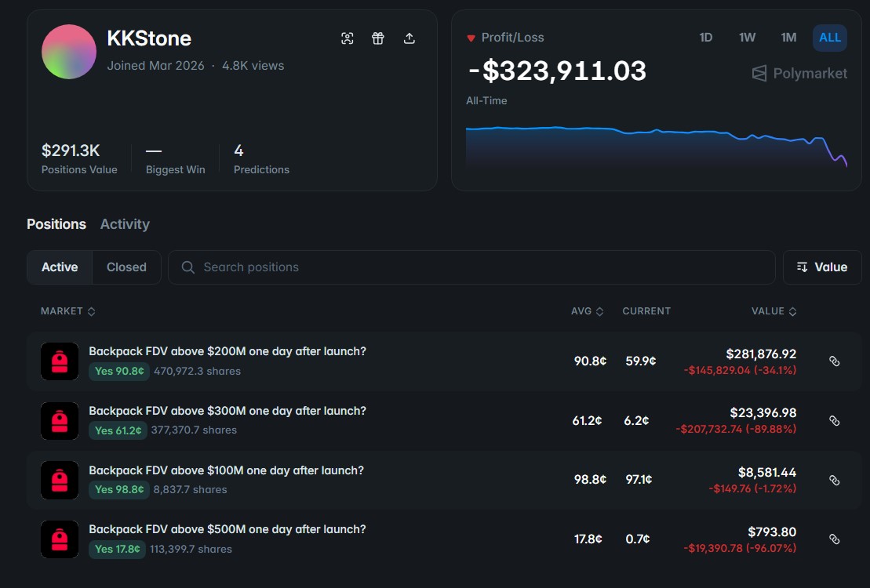This screenshot has width=870, height=588.
Task: Click the $793.80 value
Action: (772, 532)
